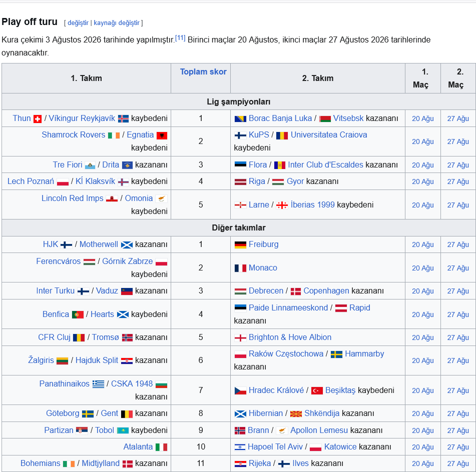This screenshot has height=472, width=476.
Task: Click the North Macedonia flag beside Shkëndija
Action: (296, 414)
